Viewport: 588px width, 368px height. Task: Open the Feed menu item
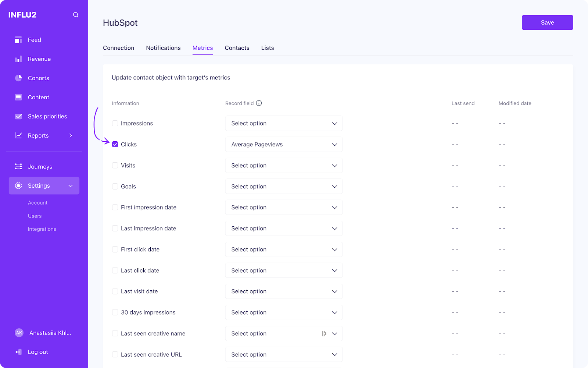tap(35, 40)
